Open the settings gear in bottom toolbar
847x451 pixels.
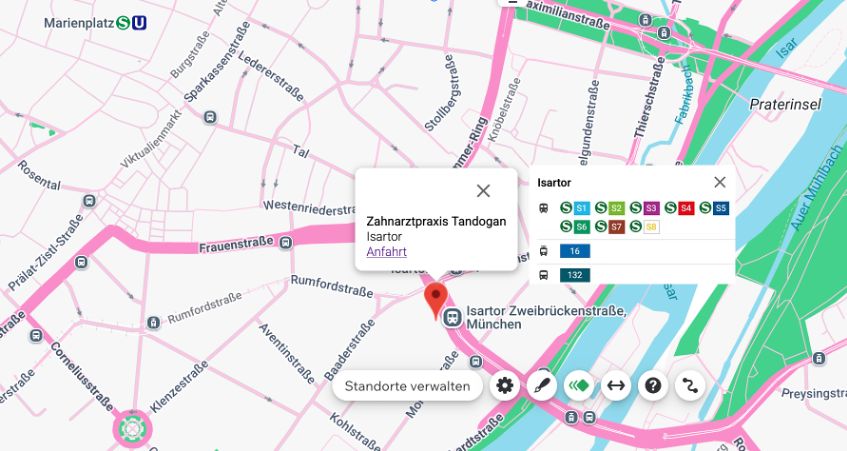click(505, 386)
